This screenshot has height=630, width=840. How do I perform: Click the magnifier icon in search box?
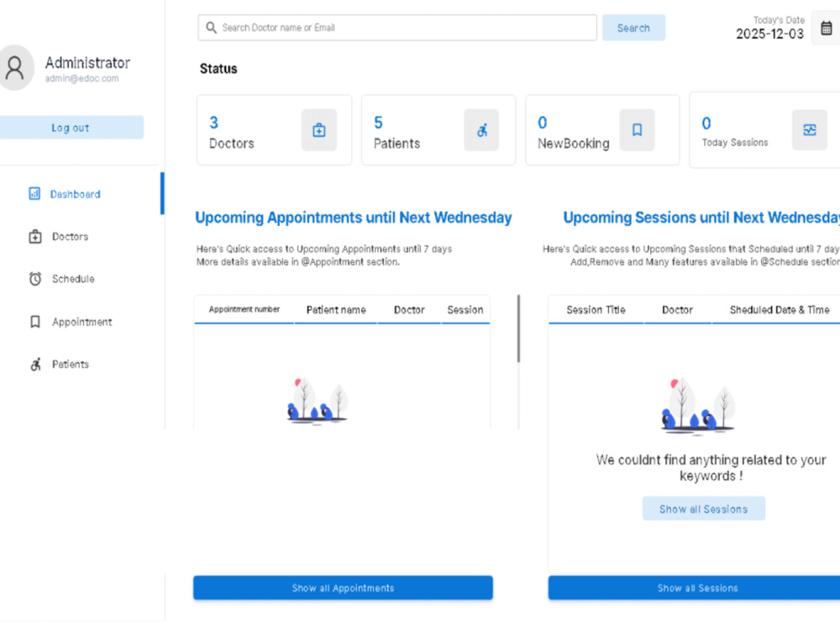click(211, 28)
